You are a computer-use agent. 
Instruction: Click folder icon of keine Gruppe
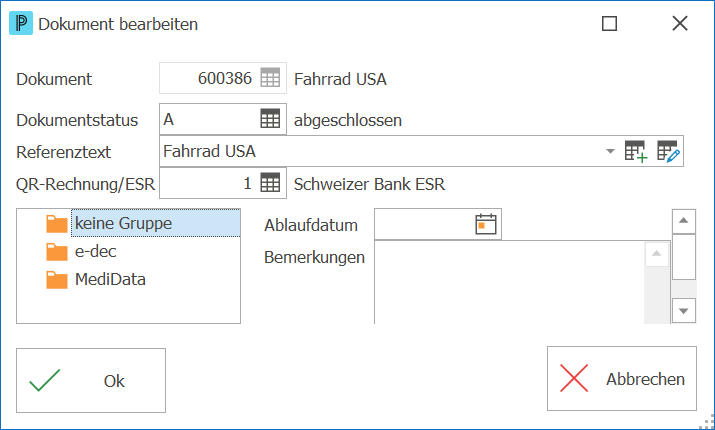click(x=57, y=223)
